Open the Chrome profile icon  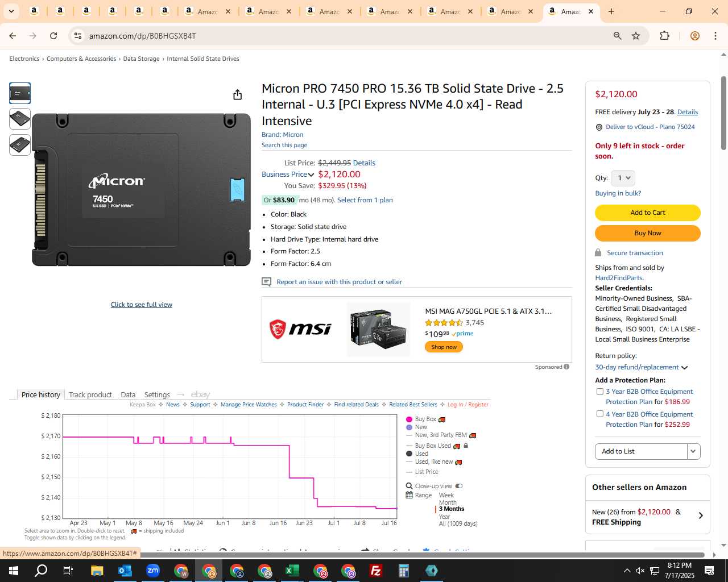click(694, 36)
